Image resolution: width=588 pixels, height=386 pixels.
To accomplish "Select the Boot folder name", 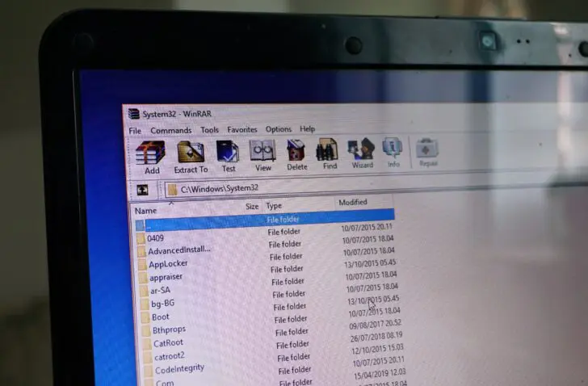I will point(161,317).
